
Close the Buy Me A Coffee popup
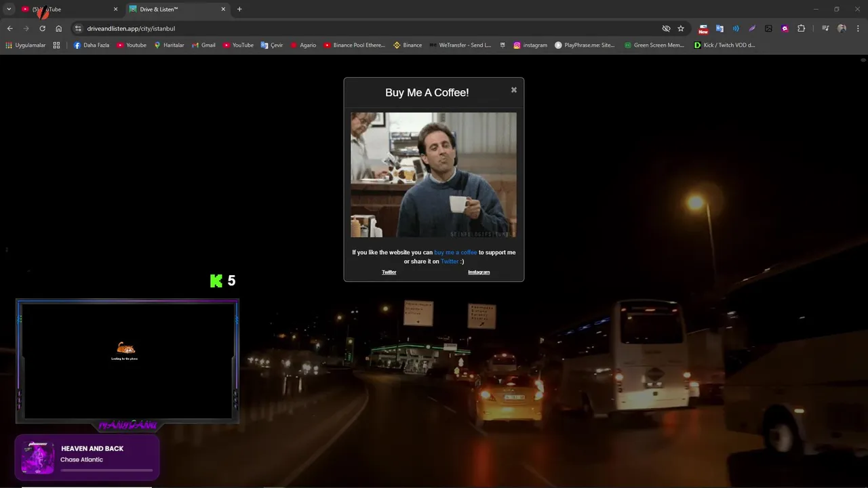click(514, 89)
